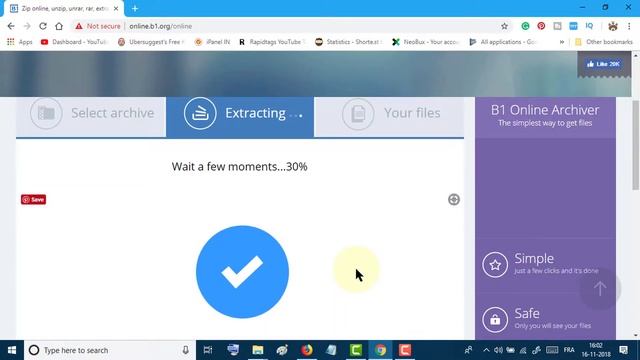Open the red Camtasia recorder taskbar icon

tap(405, 350)
